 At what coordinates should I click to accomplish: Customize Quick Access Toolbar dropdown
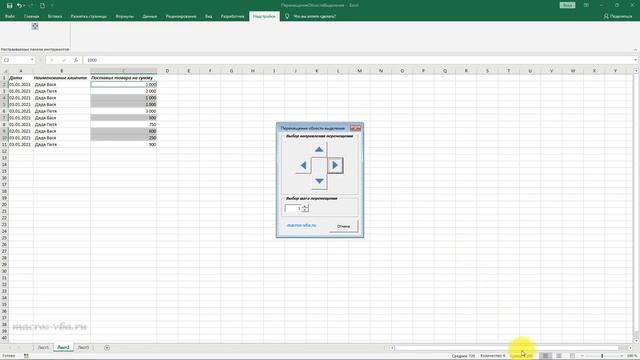[x=52, y=5]
